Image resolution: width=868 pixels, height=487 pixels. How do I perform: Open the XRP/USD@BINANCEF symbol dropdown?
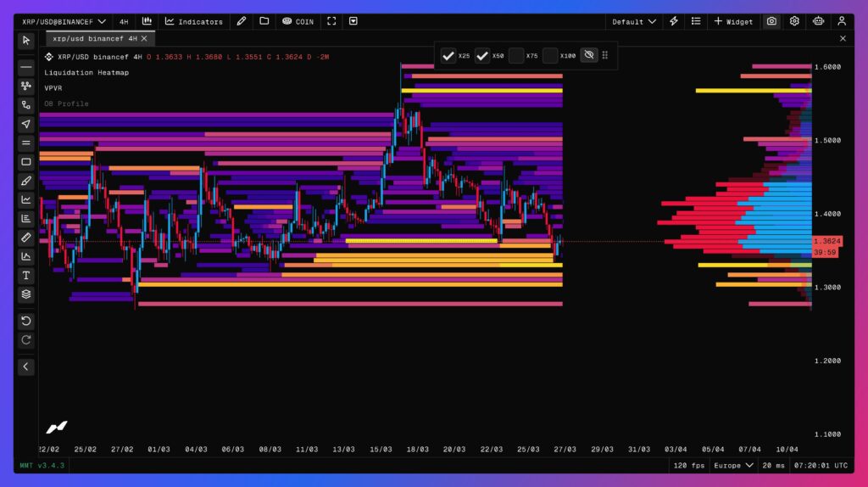point(64,21)
